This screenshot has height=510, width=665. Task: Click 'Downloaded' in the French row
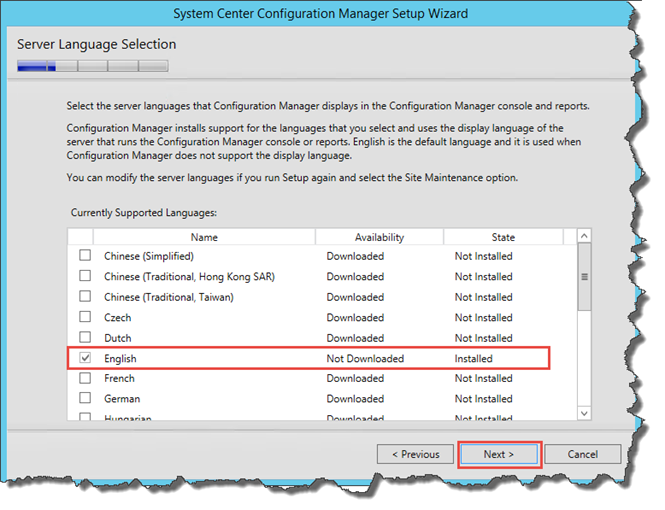[x=355, y=378]
